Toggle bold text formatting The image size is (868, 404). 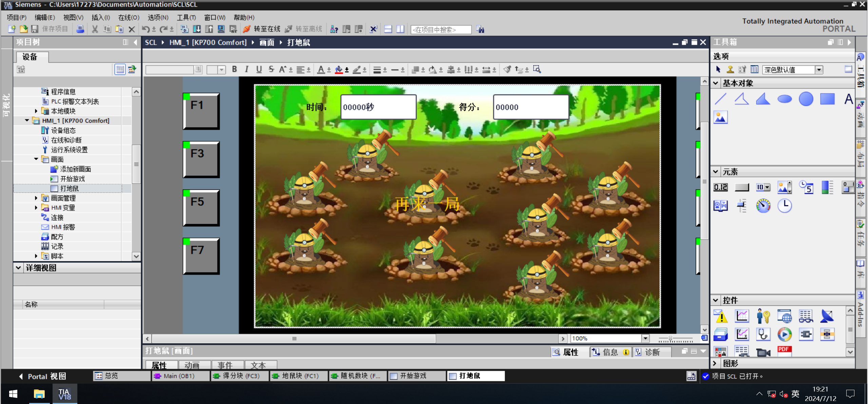click(x=234, y=69)
